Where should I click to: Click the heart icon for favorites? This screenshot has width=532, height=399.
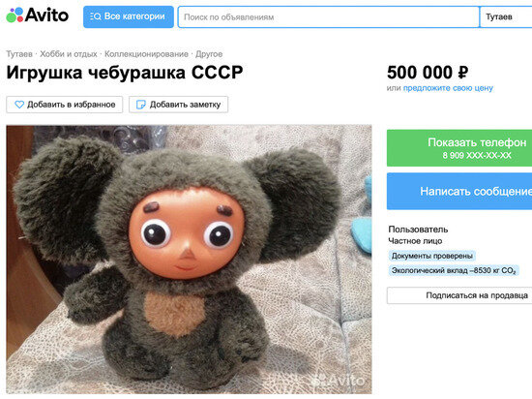pyautogui.click(x=19, y=105)
